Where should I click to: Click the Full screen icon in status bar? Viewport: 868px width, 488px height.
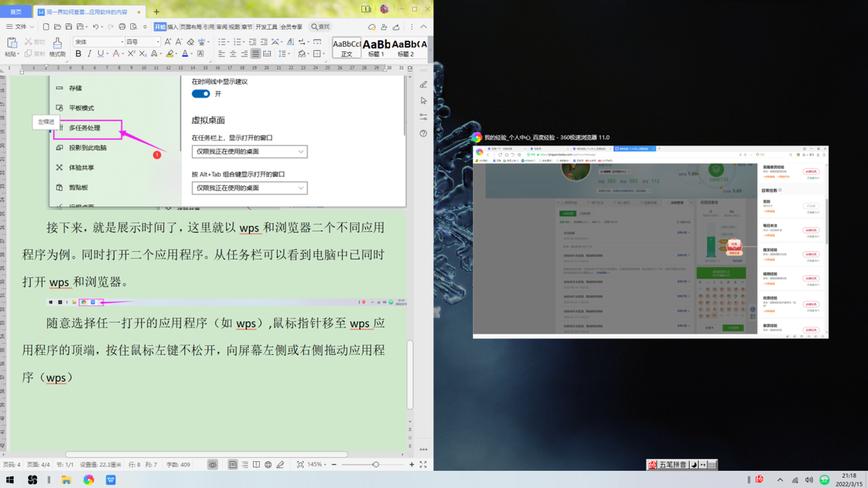423,464
